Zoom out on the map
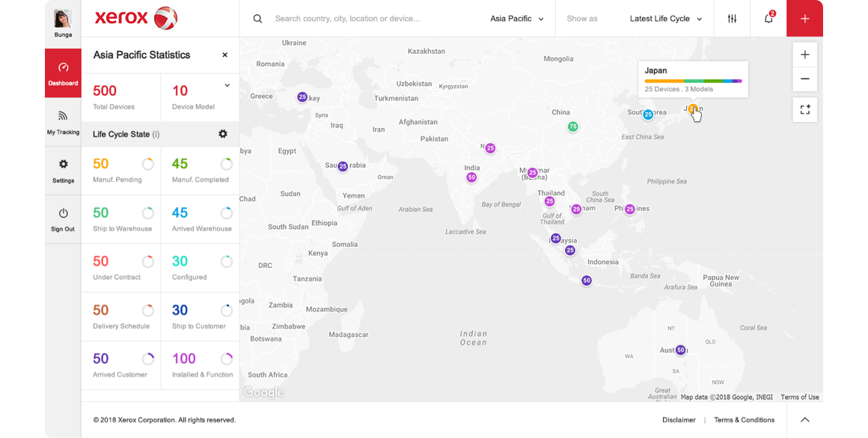The height and width of the screenshot is (438, 868). tap(805, 79)
